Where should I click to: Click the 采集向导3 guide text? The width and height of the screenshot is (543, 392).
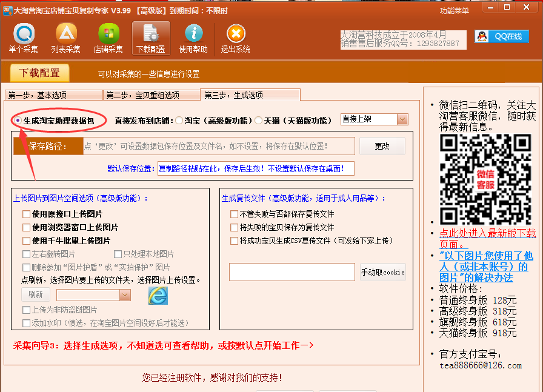(x=164, y=345)
